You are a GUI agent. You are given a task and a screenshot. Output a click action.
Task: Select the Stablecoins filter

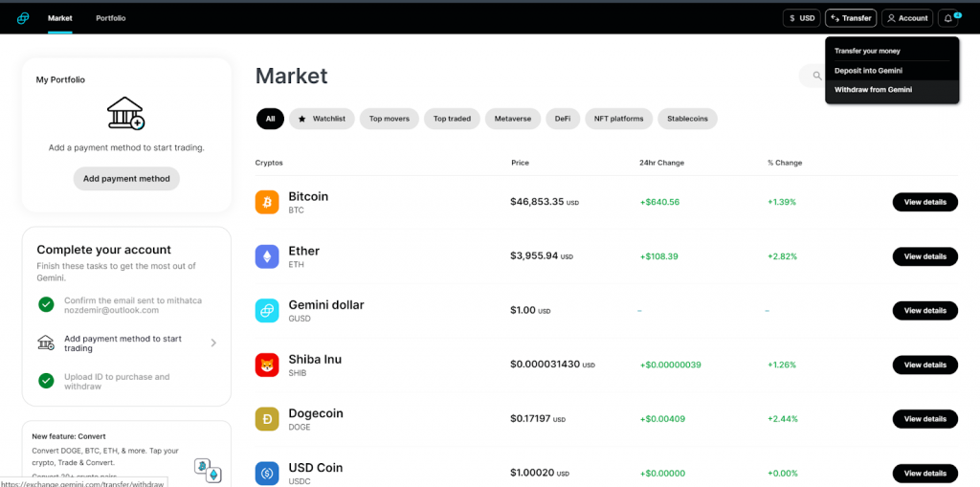click(x=687, y=118)
